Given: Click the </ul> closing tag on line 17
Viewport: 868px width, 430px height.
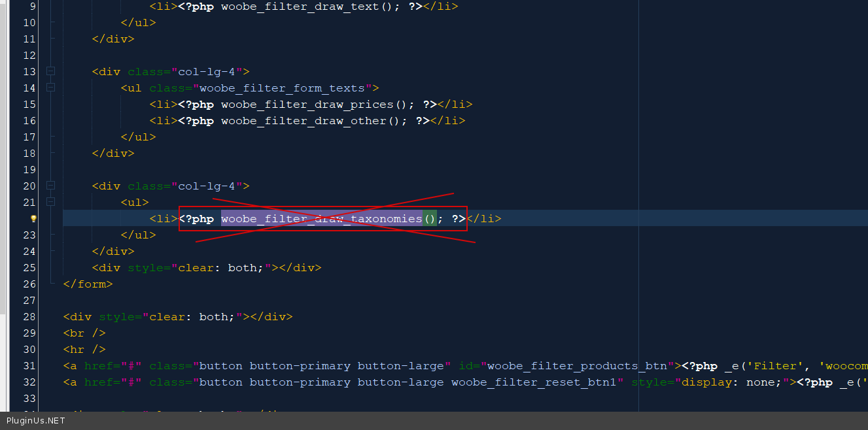Looking at the screenshot, I should pyautogui.click(x=139, y=137).
